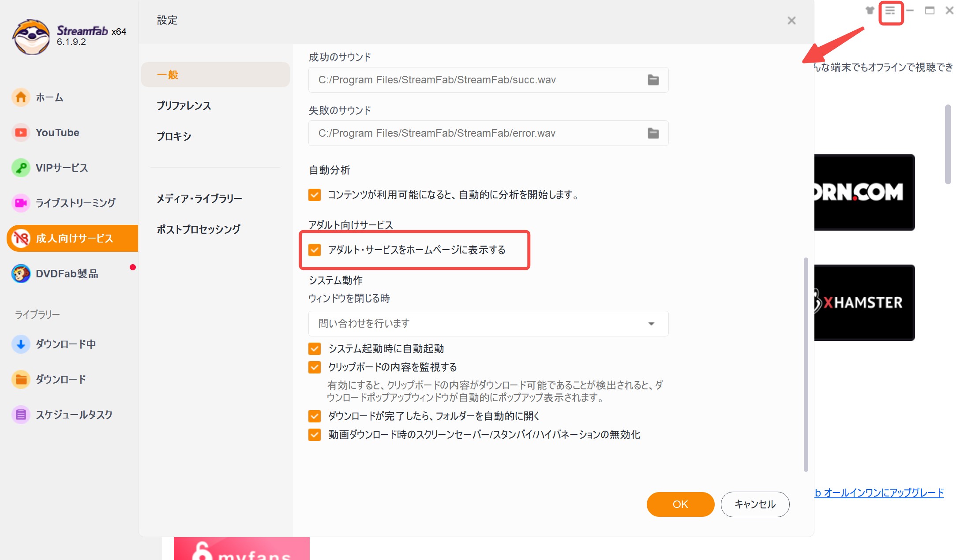The height and width of the screenshot is (560, 960).
Task: Select the メディア・ライブラリー settings tab
Action: pos(199,198)
